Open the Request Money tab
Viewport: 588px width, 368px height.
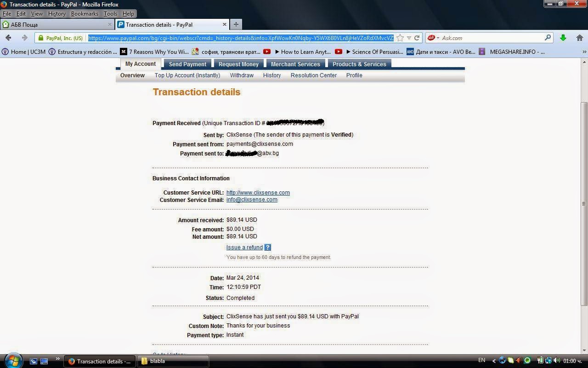click(238, 64)
